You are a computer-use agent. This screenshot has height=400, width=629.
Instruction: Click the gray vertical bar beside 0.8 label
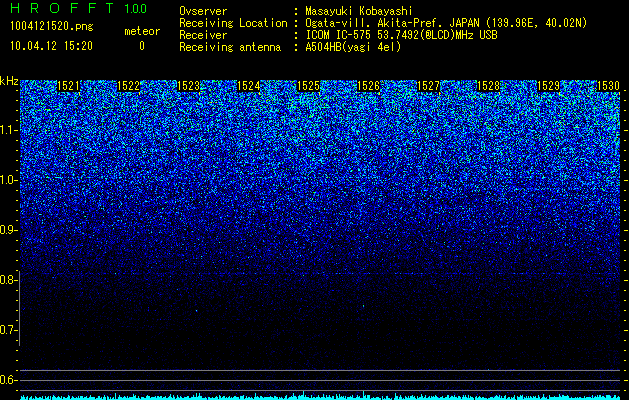[x=19, y=309]
